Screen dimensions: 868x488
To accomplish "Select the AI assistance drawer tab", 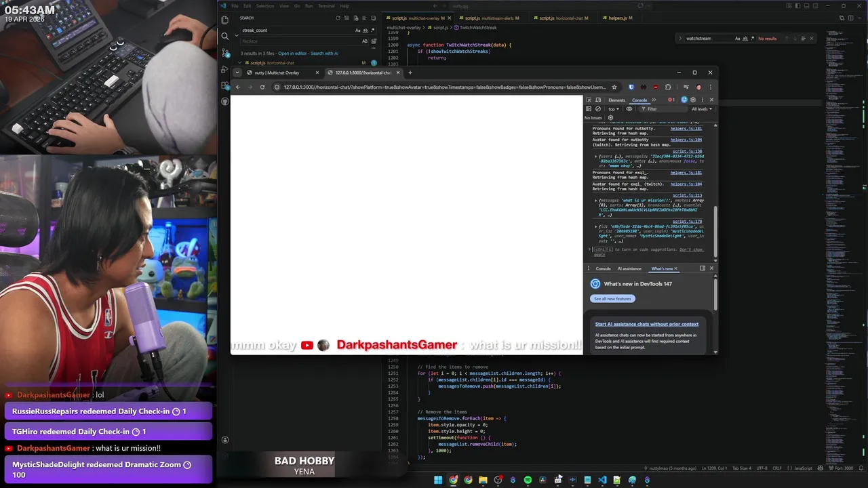I will (629, 268).
